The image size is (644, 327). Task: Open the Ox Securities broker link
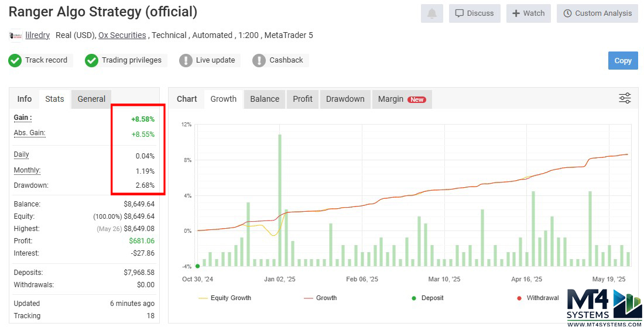click(122, 35)
